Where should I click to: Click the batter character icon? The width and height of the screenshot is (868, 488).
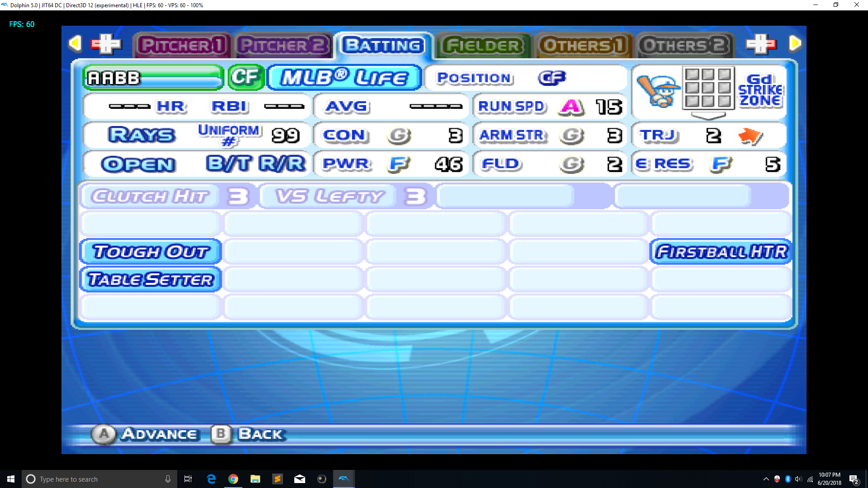click(x=658, y=91)
